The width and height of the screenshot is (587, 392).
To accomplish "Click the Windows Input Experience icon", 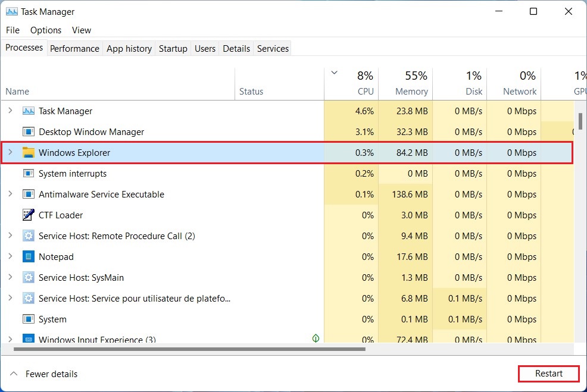I will click(x=29, y=338).
